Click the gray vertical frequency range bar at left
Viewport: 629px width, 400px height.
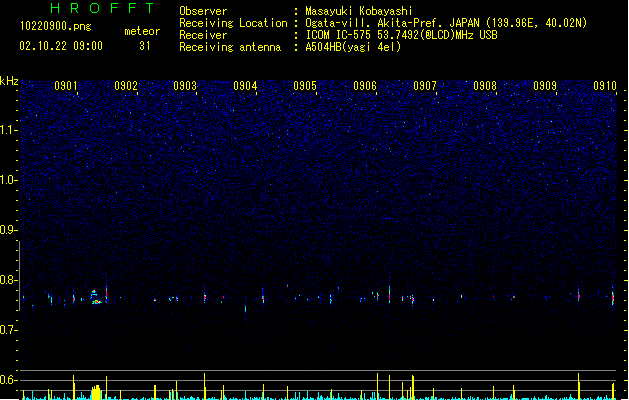20,276
